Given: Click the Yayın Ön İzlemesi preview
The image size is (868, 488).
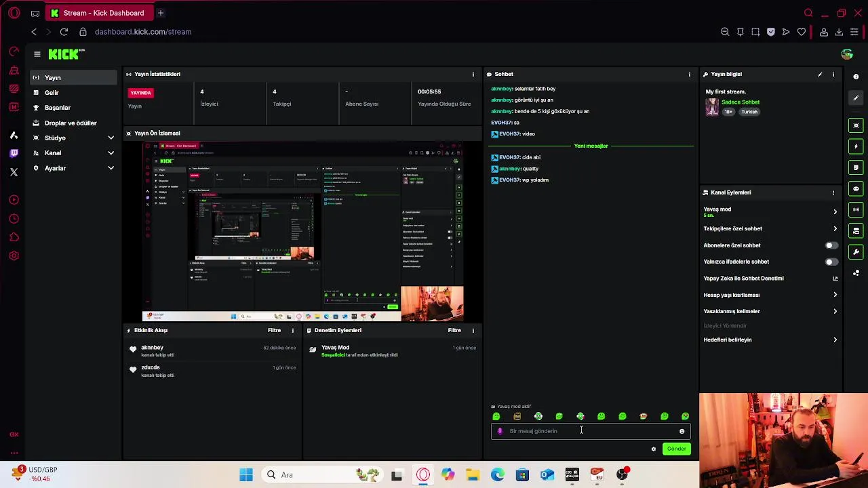Looking at the screenshot, I should click(302, 231).
